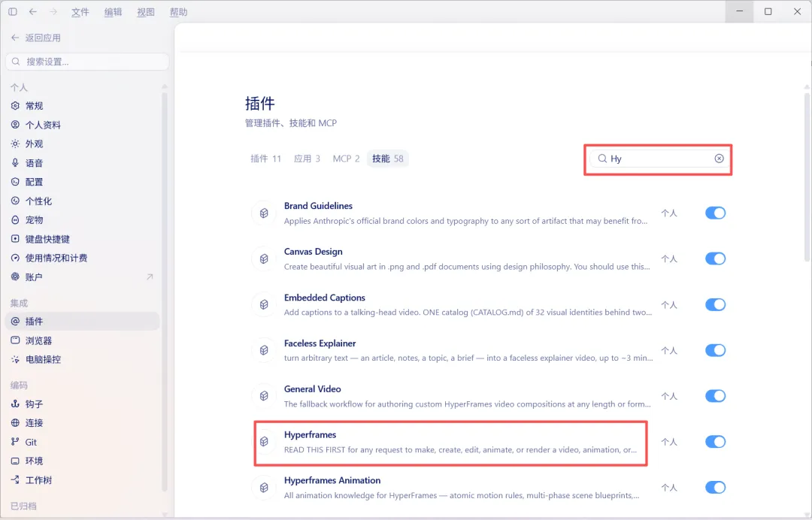Click the 电脑操控 cursor icon
Image resolution: width=812 pixels, height=520 pixels.
(x=15, y=359)
